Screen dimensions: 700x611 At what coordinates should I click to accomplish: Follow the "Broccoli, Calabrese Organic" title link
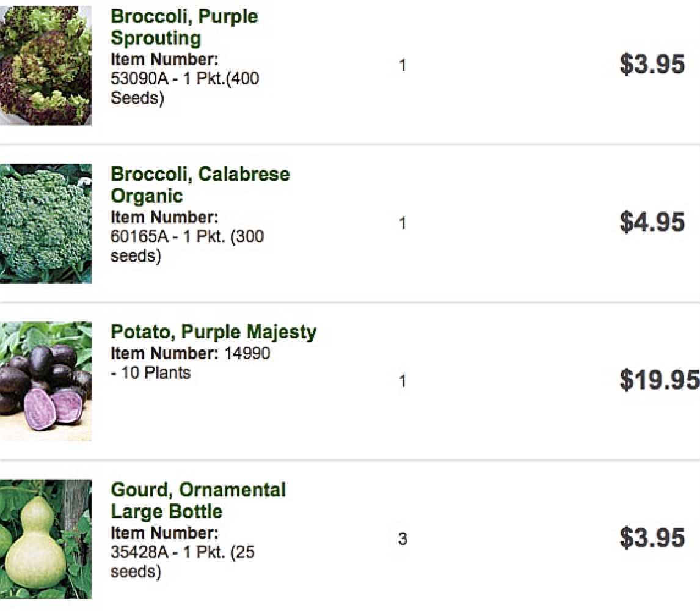click(x=200, y=185)
